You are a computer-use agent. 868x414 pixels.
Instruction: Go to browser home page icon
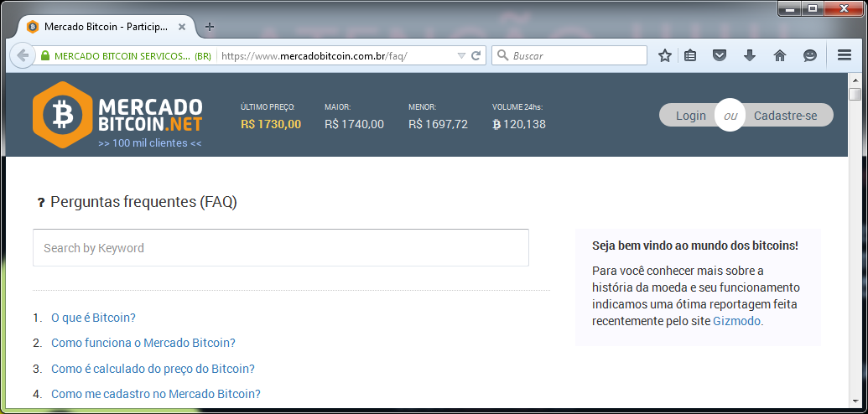pos(780,55)
